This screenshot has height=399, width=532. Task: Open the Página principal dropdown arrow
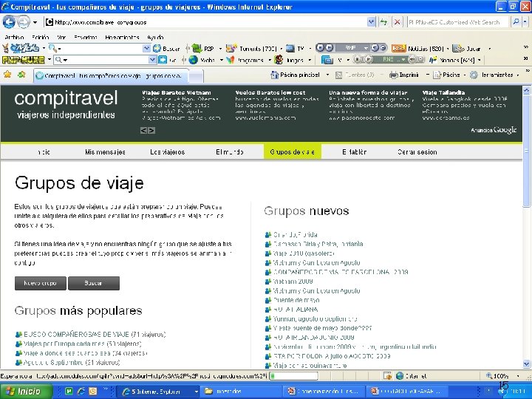pyautogui.click(x=327, y=75)
